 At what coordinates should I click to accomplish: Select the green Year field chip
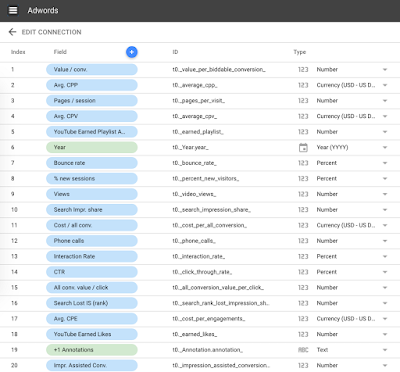(x=92, y=147)
